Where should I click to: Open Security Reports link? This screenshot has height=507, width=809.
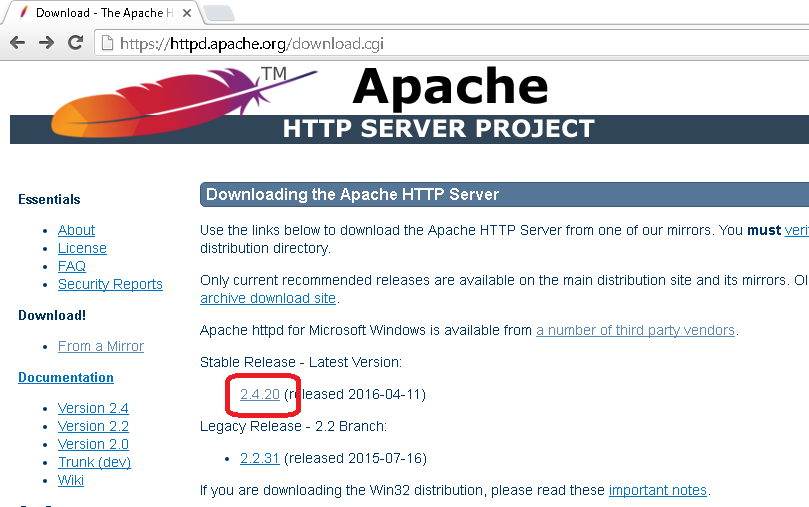pyautogui.click(x=110, y=284)
